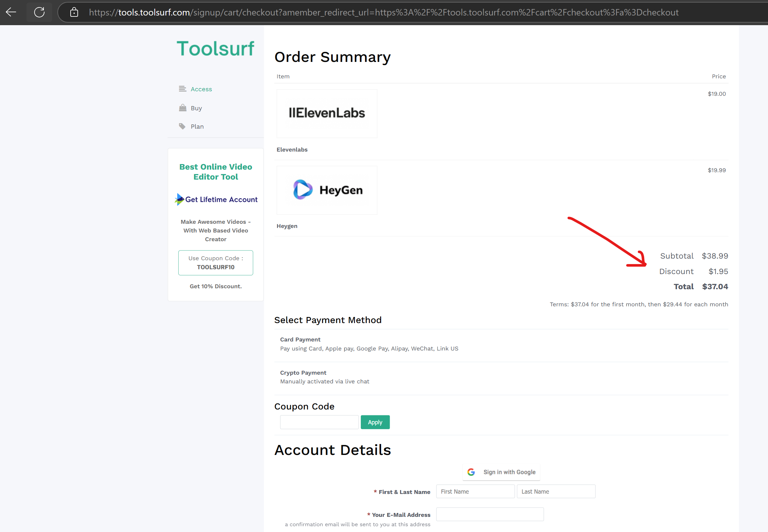Focus the Coupon Code input field
Screen dimensions: 768x532
319,422
